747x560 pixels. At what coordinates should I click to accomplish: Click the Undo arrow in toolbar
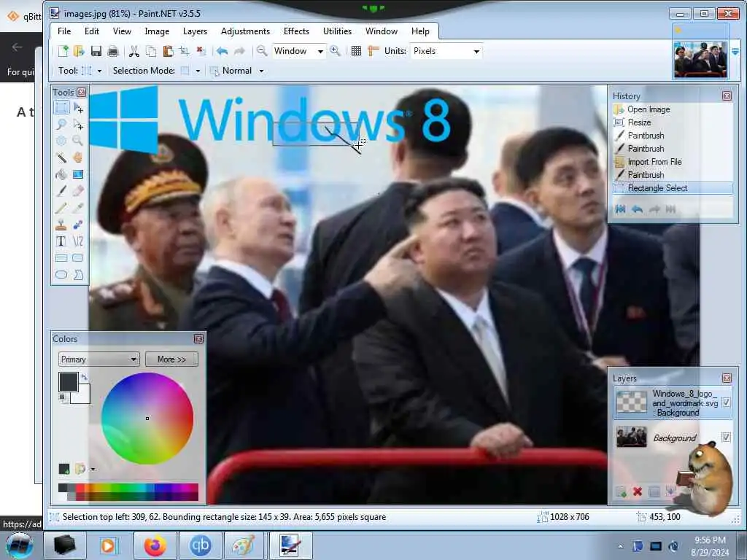click(222, 51)
